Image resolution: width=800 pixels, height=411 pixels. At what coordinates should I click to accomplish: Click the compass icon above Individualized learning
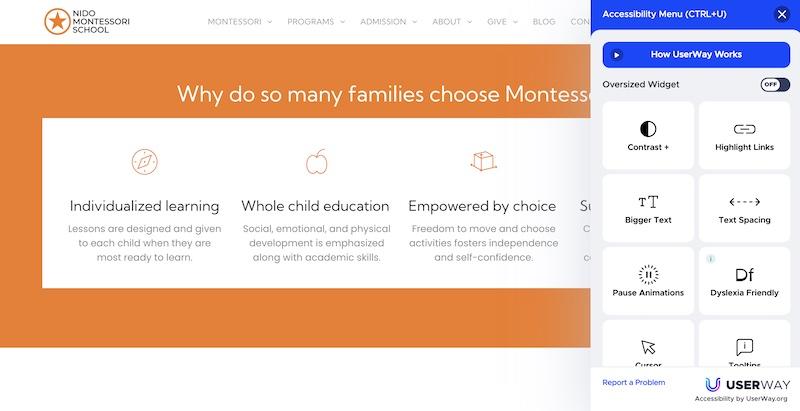[144, 161]
